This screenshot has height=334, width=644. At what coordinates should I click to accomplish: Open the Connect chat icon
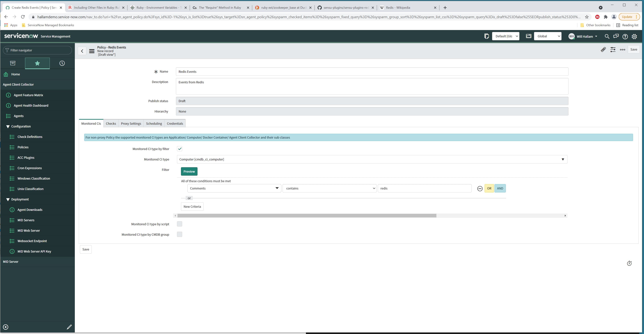pyautogui.click(x=616, y=36)
